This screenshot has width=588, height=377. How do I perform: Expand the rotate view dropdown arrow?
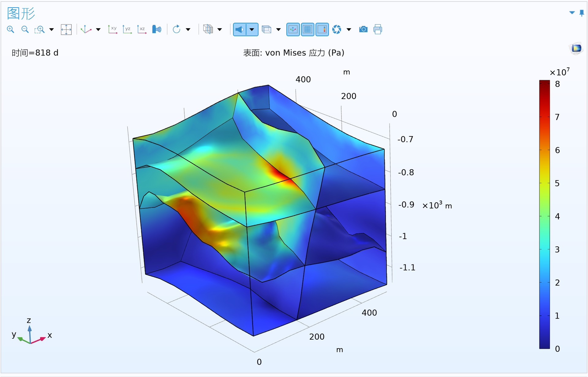pos(188,30)
